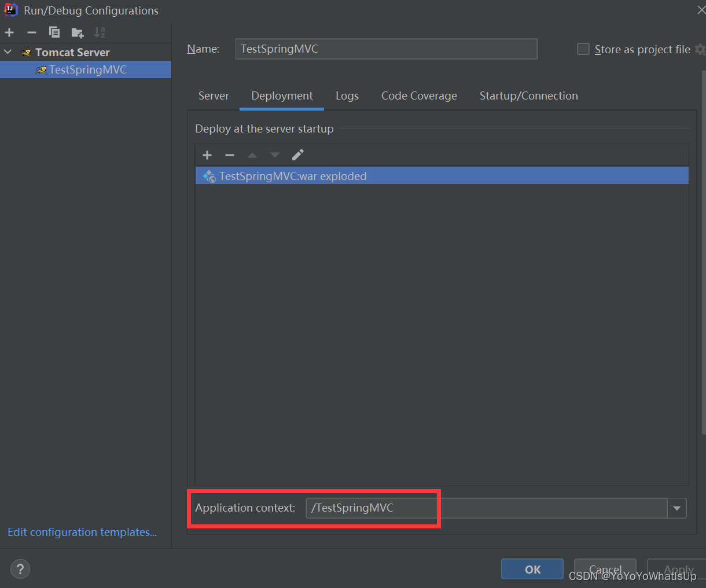This screenshot has width=706, height=588.
Task: Copy configuration using duplicate icon
Action: (x=54, y=32)
